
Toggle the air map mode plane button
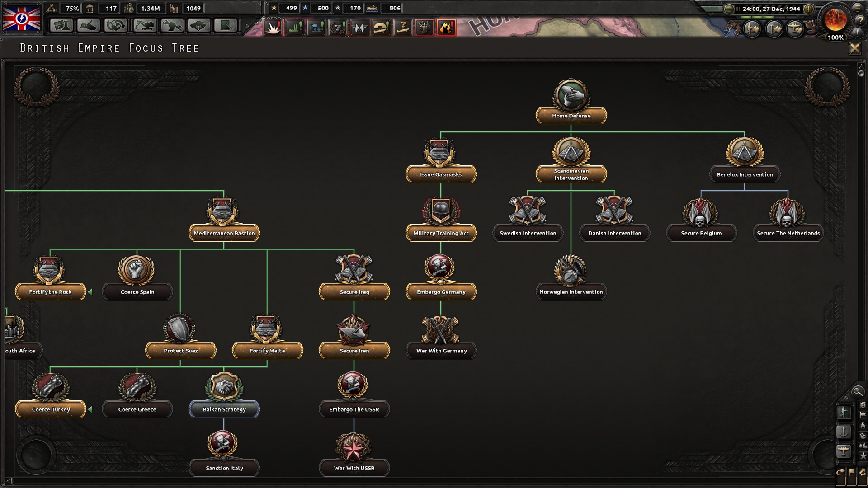[x=844, y=450]
